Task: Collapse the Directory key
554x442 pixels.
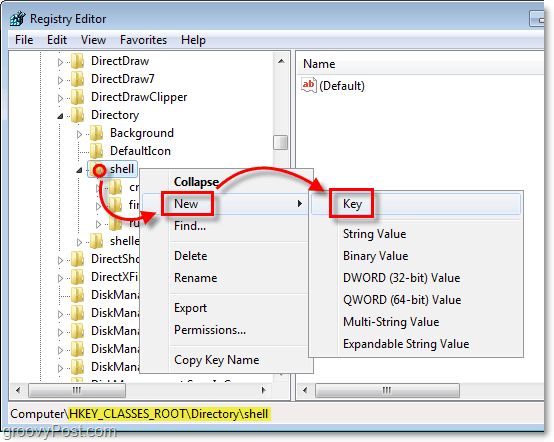Action: point(60,116)
